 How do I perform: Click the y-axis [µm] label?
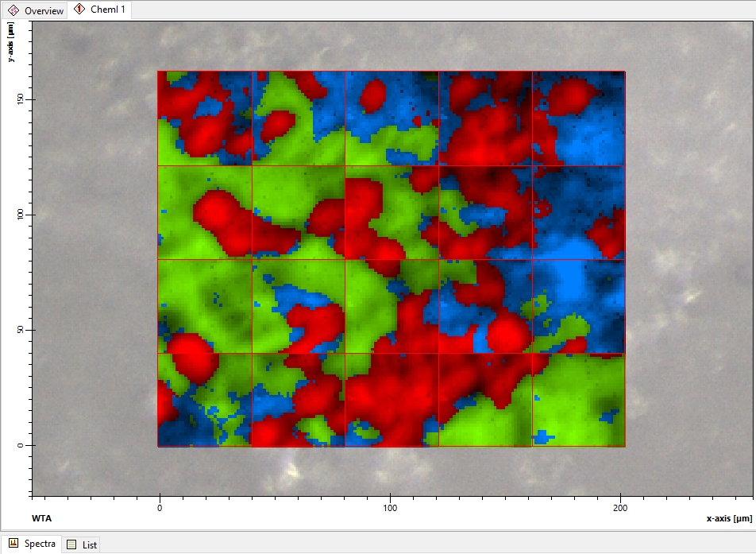(10, 42)
